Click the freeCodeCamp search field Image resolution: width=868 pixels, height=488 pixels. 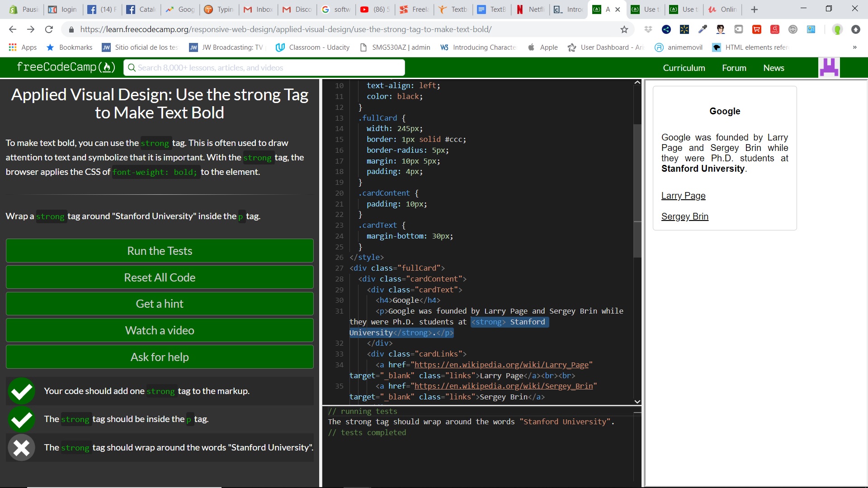coord(264,68)
